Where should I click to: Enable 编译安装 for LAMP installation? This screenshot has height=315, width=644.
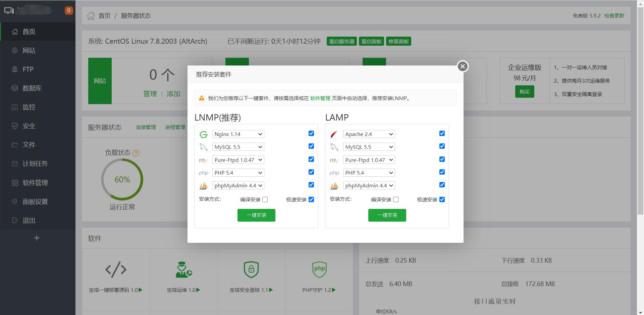(x=396, y=199)
